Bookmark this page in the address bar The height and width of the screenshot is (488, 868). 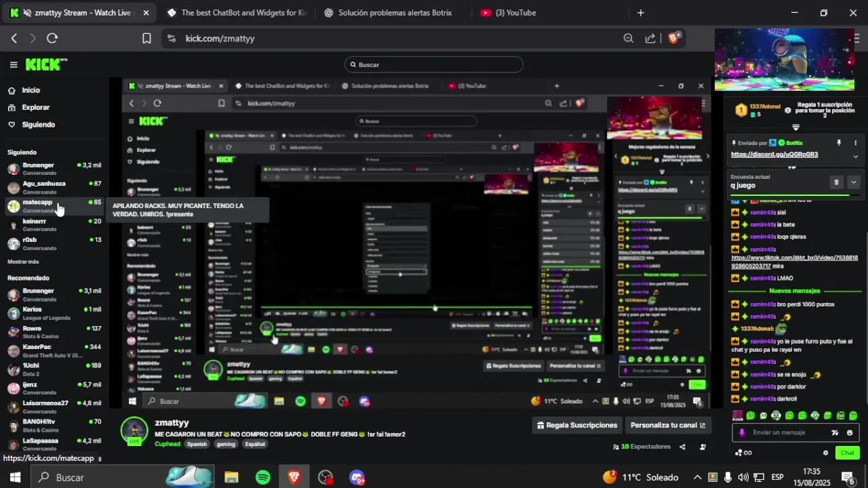click(x=146, y=39)
